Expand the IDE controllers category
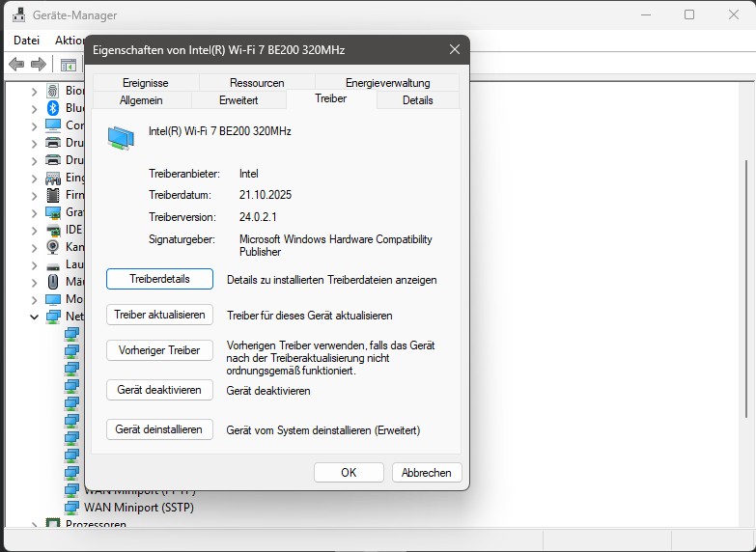 [34, 231]
